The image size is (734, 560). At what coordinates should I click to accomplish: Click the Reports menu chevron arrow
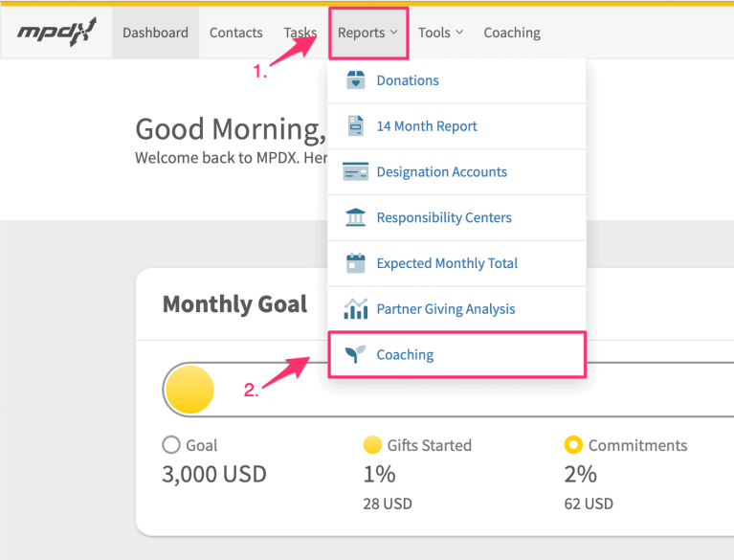(393, 33)
